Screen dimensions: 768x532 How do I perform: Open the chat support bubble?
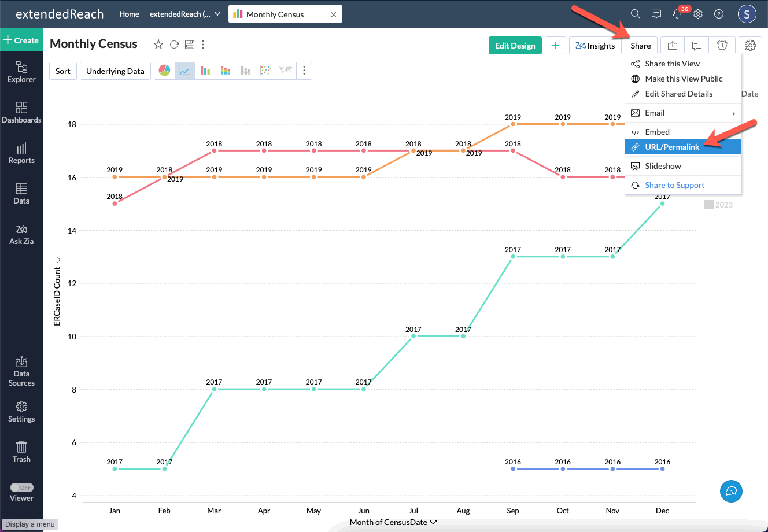pyautogui.click(x=731, y=491)
